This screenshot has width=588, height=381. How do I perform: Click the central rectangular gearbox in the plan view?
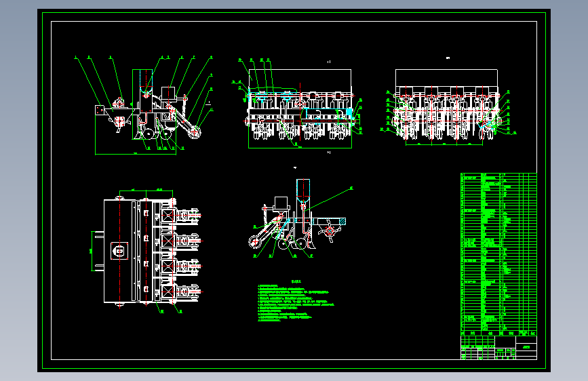click(119, 251)
